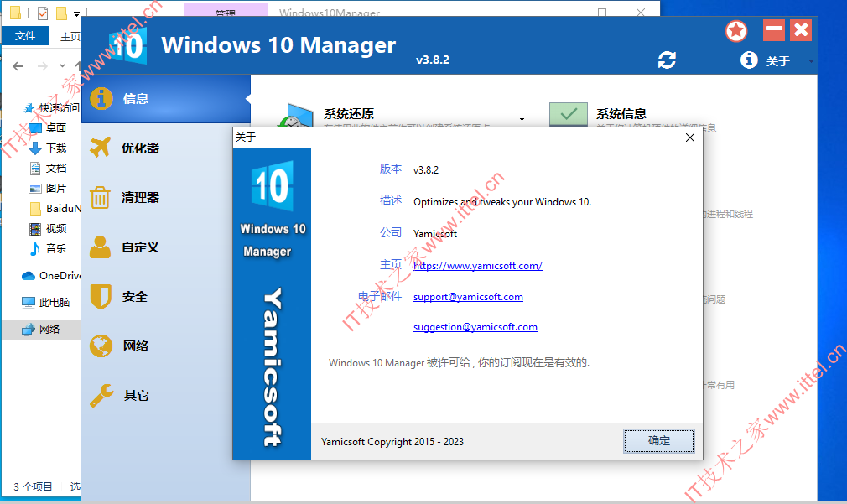847x504 pixels.
Task: Click the red star icon in the title bar
Action: [735, 30]
